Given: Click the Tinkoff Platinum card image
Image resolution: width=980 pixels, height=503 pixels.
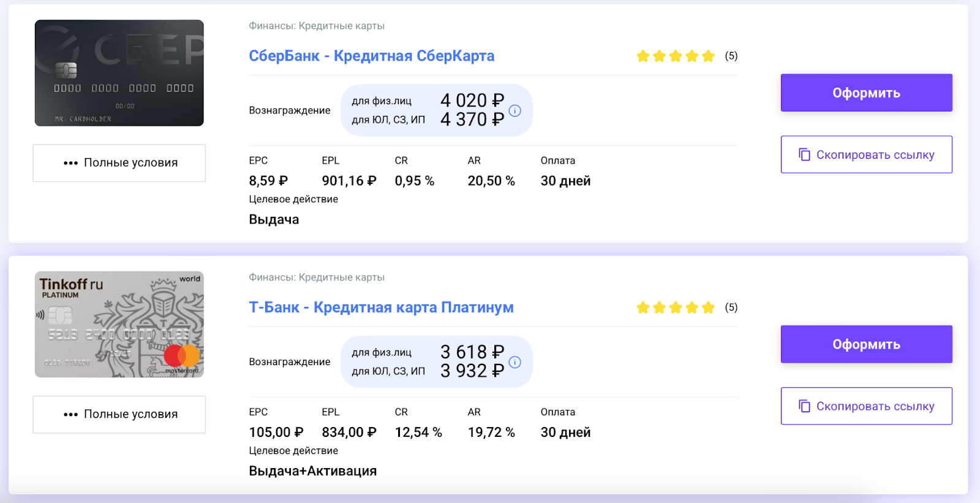Looking at the screenshot, I should pos(119,325).
